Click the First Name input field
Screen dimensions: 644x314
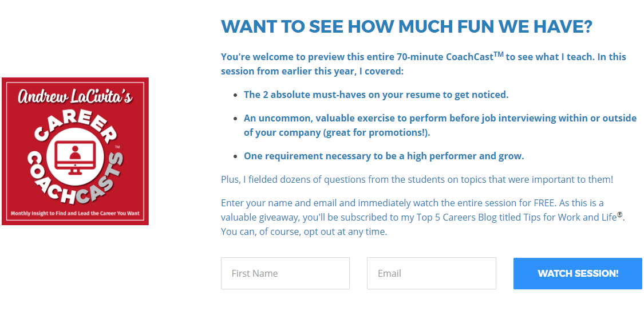[x=285, y=273]
